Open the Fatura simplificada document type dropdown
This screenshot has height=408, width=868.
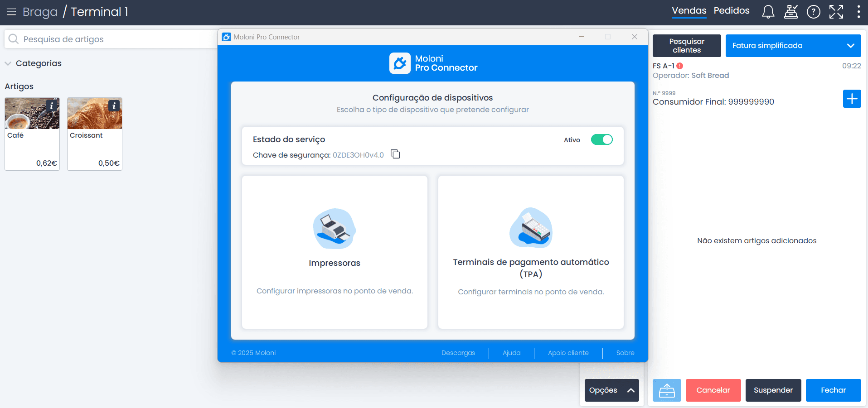[x=793, y=46]
